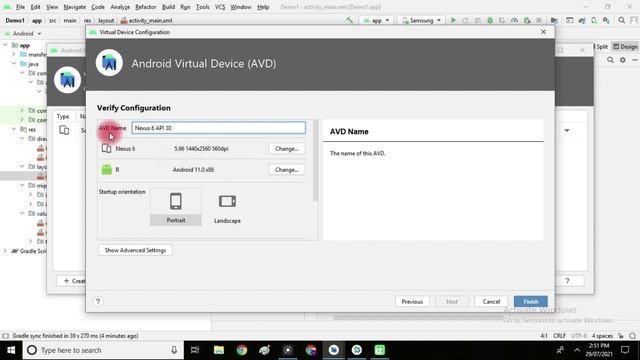The image size is (640, 360).
Task: Click the microphone icon in taskbar search
Action: 174,350
